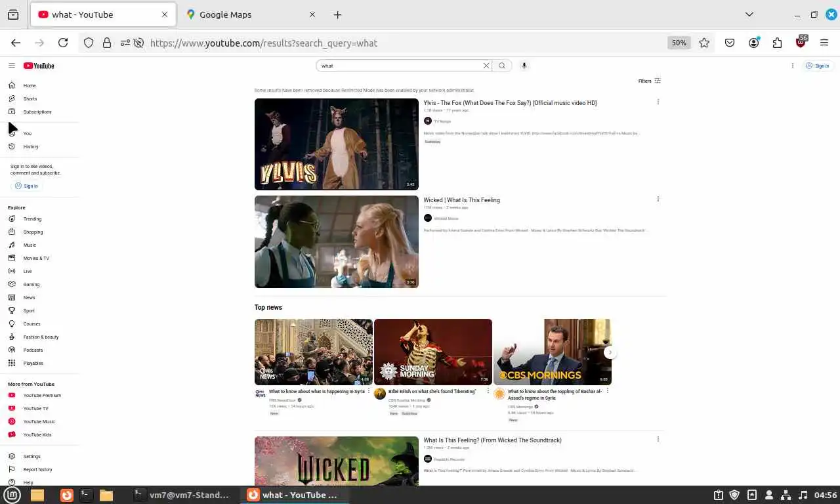
Task: Click the search magnifier button
Action: tap(502, 66)
